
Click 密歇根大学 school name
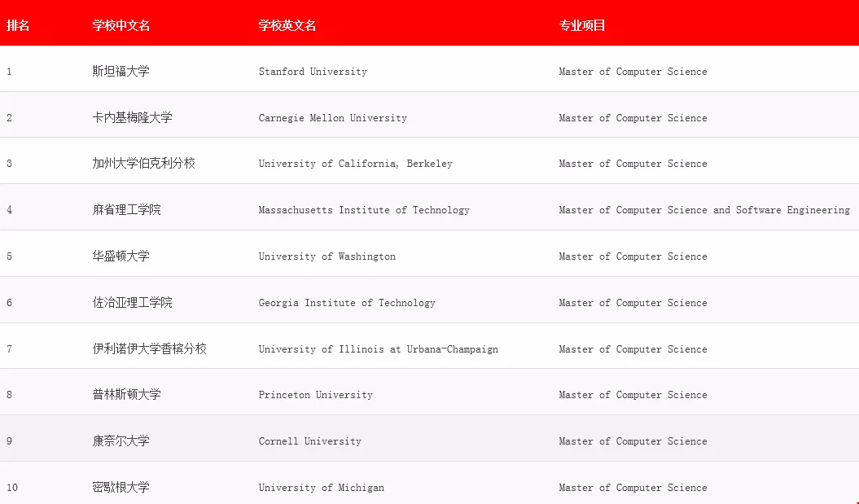click(121, 488)
